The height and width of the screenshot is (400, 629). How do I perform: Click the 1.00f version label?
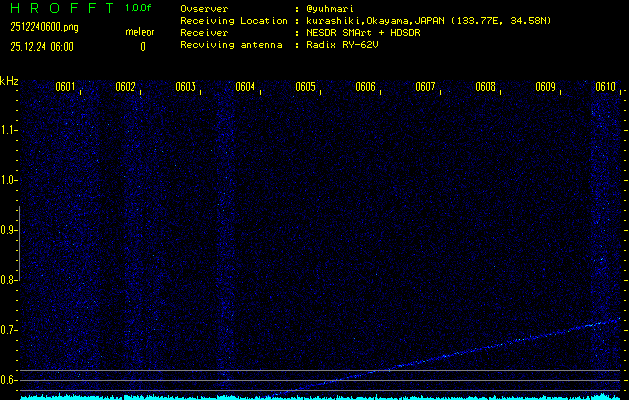pyautogui.click(x=140, y=8)
